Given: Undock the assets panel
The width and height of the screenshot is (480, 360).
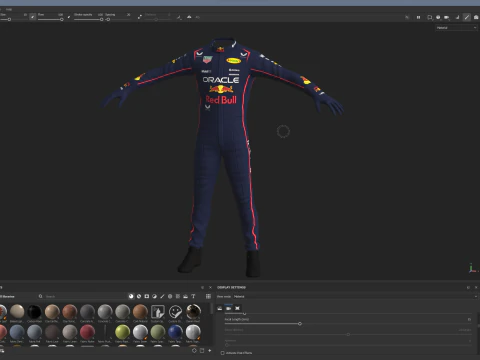Looking at the screenshot, I should (202, 287).
